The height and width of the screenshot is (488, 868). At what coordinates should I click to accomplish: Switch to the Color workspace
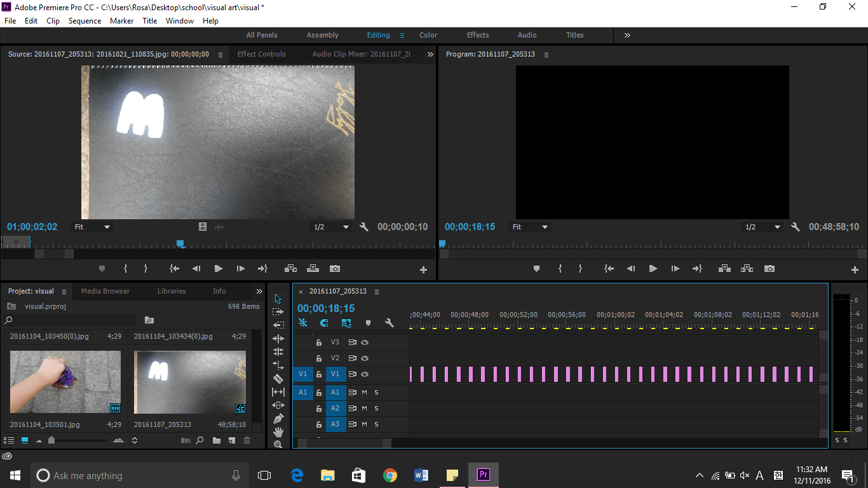coord(428,35)
